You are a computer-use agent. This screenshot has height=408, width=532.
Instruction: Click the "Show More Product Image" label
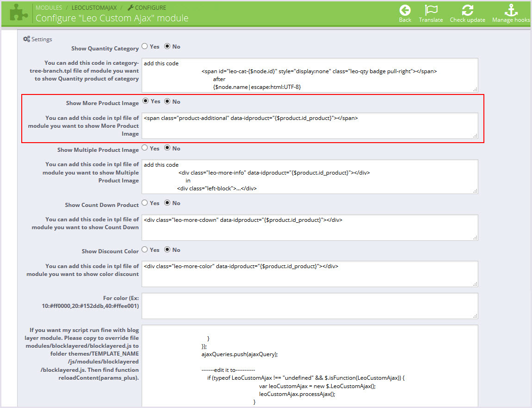[x=102, y=103]
